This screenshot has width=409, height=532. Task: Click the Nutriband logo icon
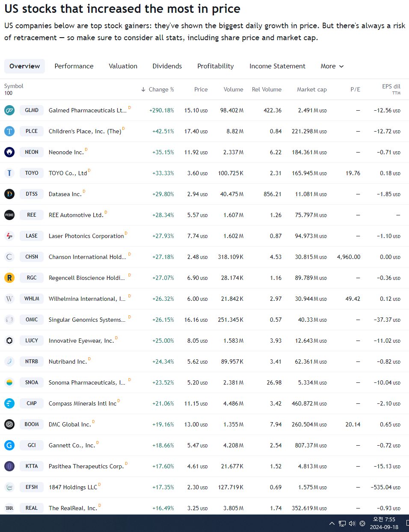(x=9, y=362)
